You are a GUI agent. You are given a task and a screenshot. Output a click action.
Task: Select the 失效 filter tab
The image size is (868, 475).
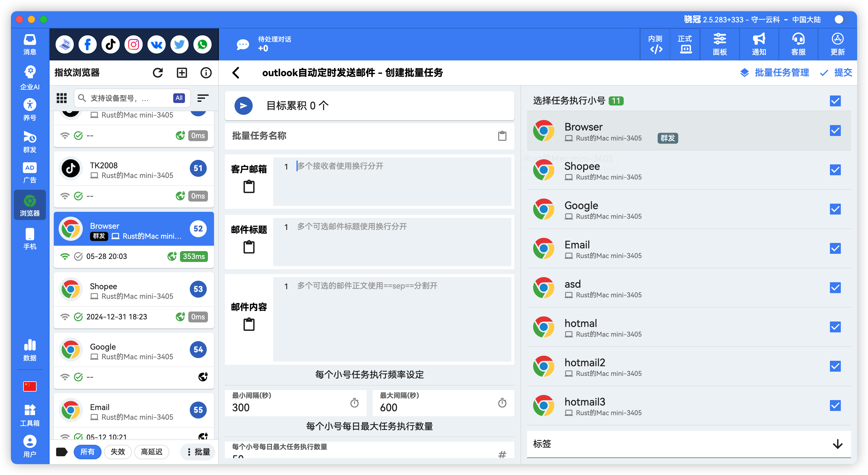(x=118, y=452)
